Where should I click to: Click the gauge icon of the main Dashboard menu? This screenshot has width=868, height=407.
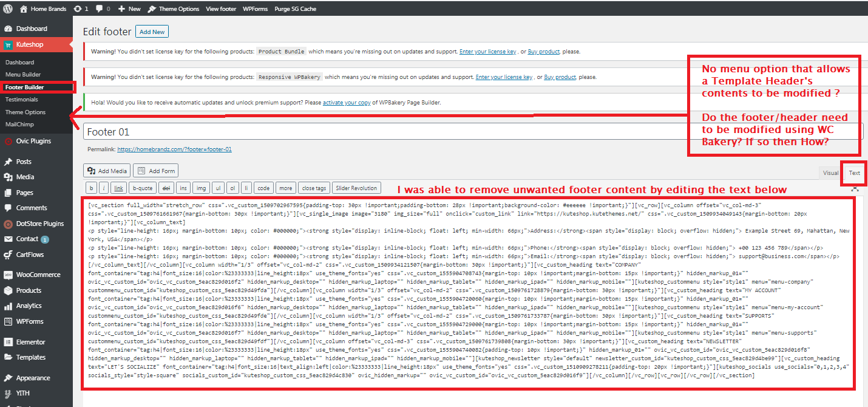tap(8, 29)
